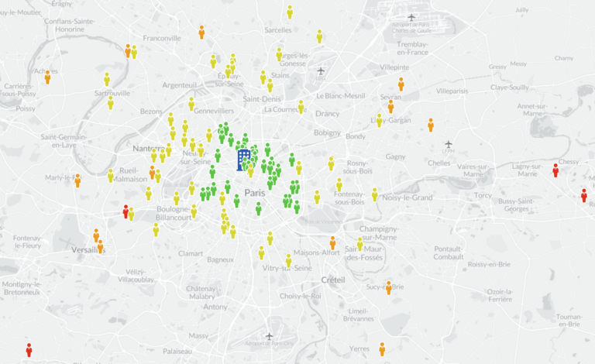Click the Charles-de-Gaulle airport plane icon
The width and height of the screenshot is (595, 364).
click(x=411, y=18)
